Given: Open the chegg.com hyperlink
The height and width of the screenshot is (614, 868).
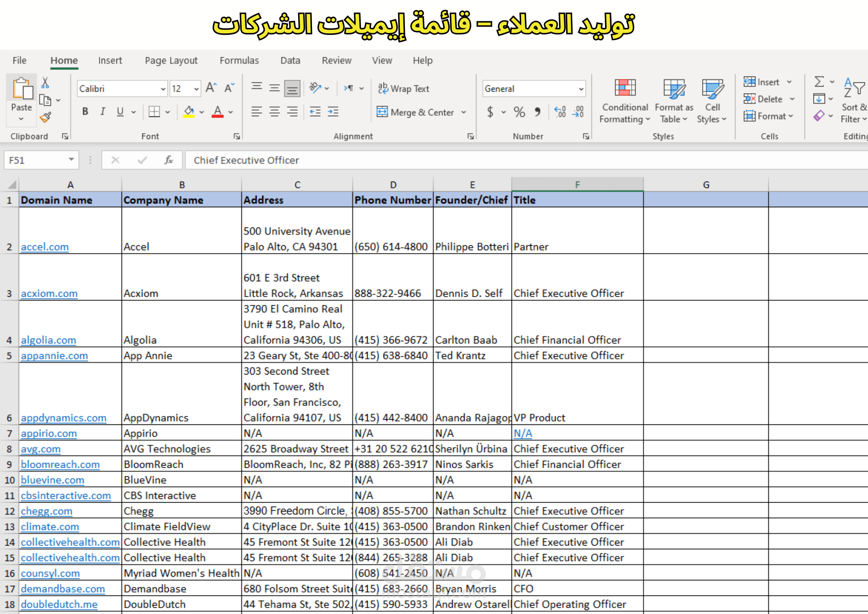Looking at the screenshot, I should pos(46,511).
